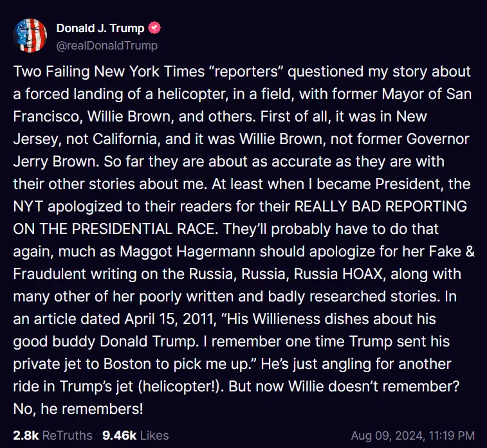View the 9.46k Likes list
This screenshot has height=448, width=487.
136,435
